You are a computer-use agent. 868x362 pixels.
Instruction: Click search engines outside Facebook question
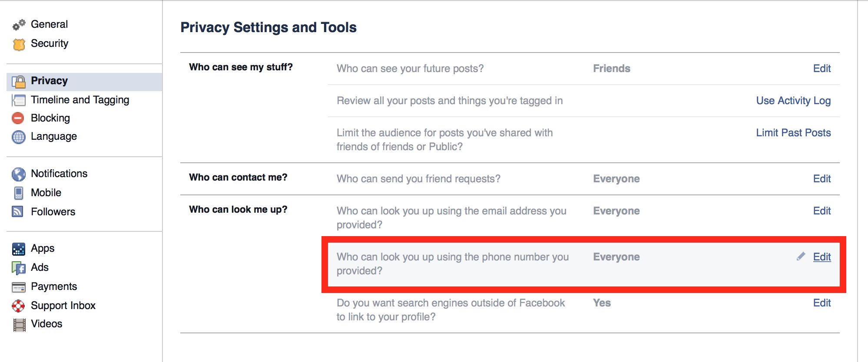451,310
